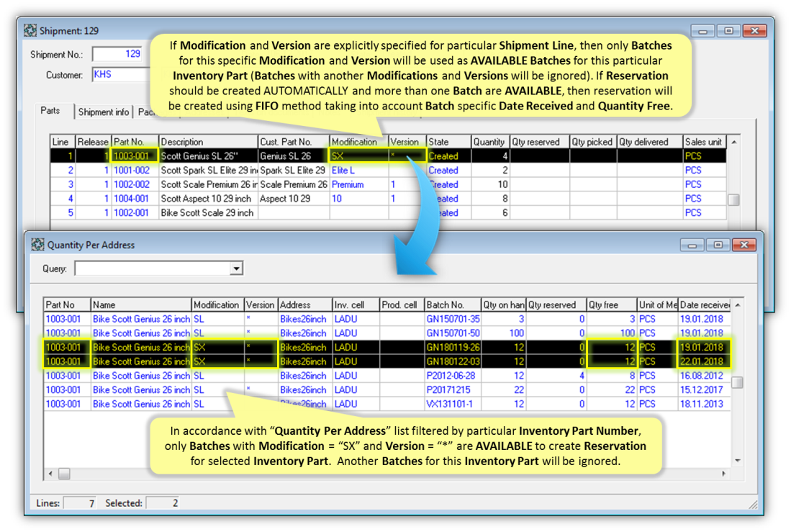Switch to the Shipment info tab
This screenshot has width=791, height=532.
click(104, 112)
